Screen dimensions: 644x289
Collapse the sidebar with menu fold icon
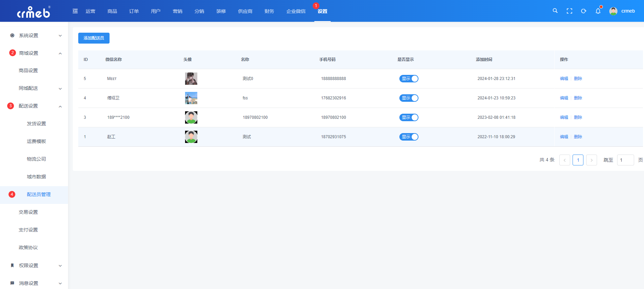tap(75, 11)
